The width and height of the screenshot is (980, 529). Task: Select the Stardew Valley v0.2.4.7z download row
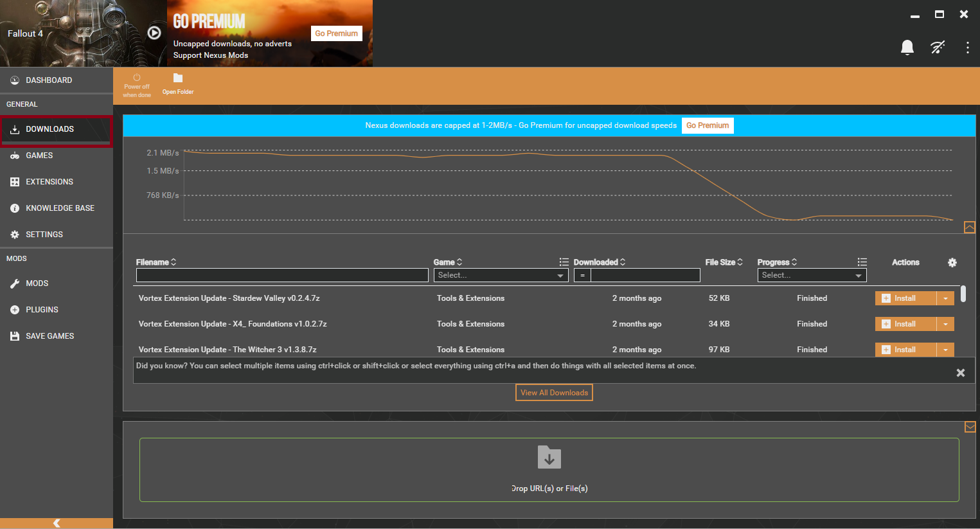(546, 298)
